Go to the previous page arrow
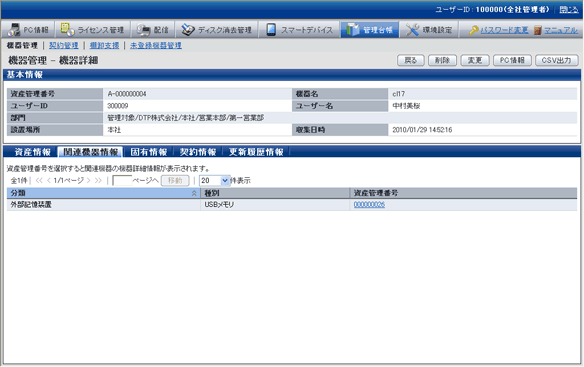The image size is (584, 367). (49, 181)
